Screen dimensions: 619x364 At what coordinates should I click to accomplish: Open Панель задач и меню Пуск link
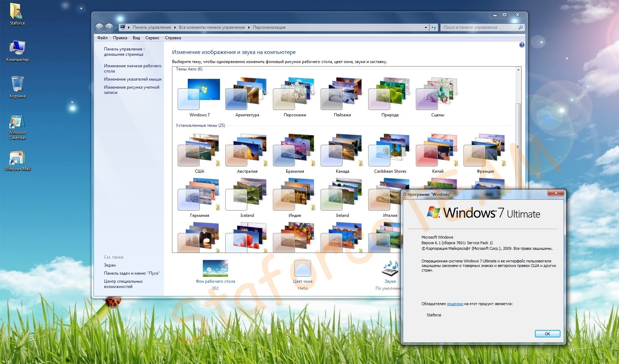(x=132, y=273)
